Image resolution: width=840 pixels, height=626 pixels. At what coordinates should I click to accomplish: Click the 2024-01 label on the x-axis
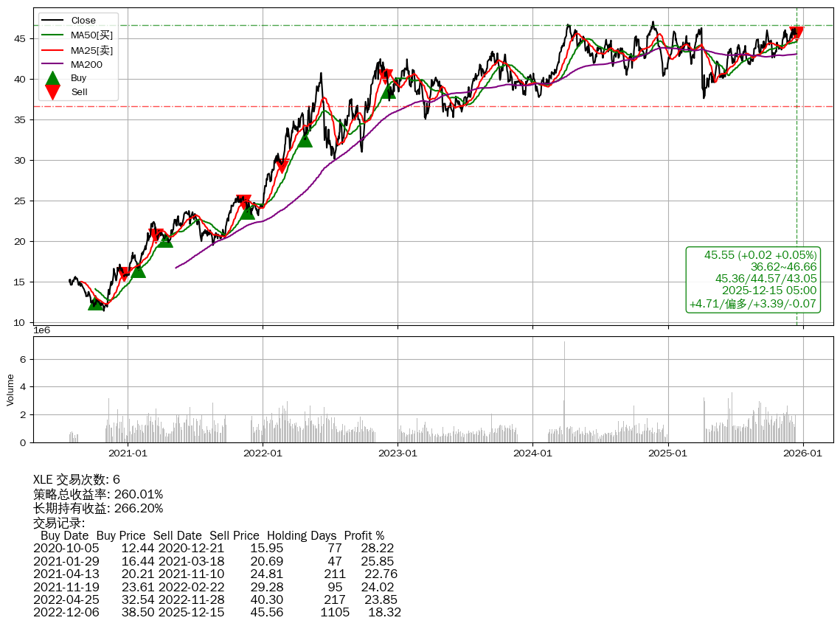(532, 453)
